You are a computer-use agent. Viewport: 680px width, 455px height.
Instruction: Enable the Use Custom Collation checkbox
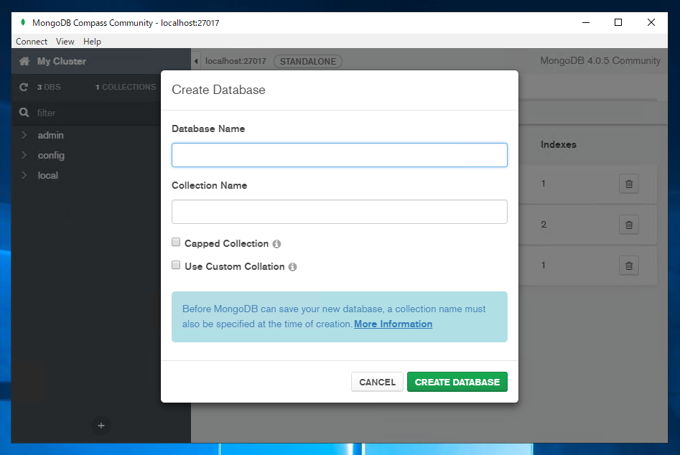(x=176, y=265)
